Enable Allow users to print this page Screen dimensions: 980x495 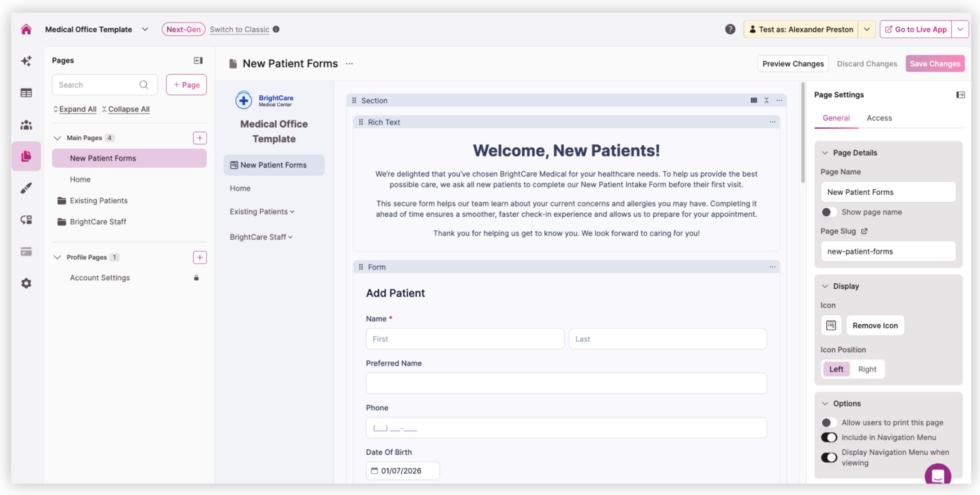tap(828, 422)
